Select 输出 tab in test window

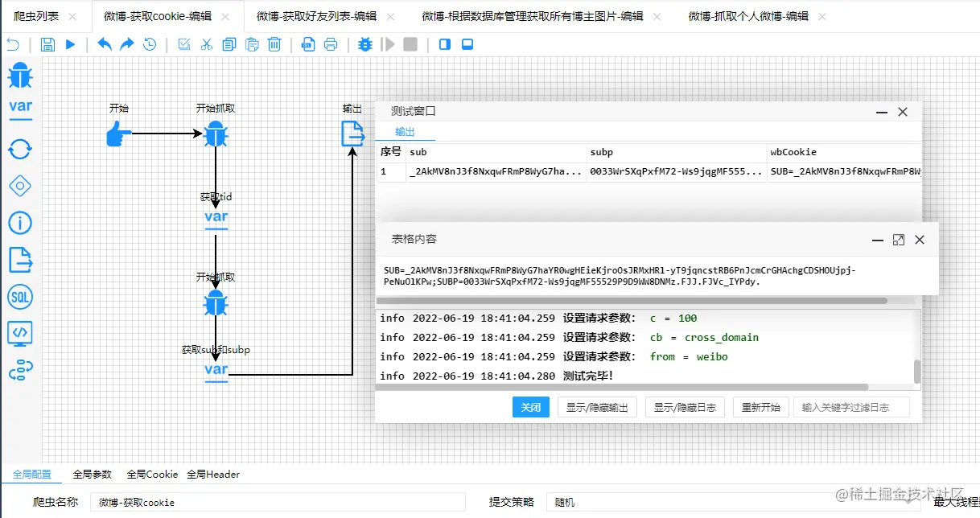405,132
